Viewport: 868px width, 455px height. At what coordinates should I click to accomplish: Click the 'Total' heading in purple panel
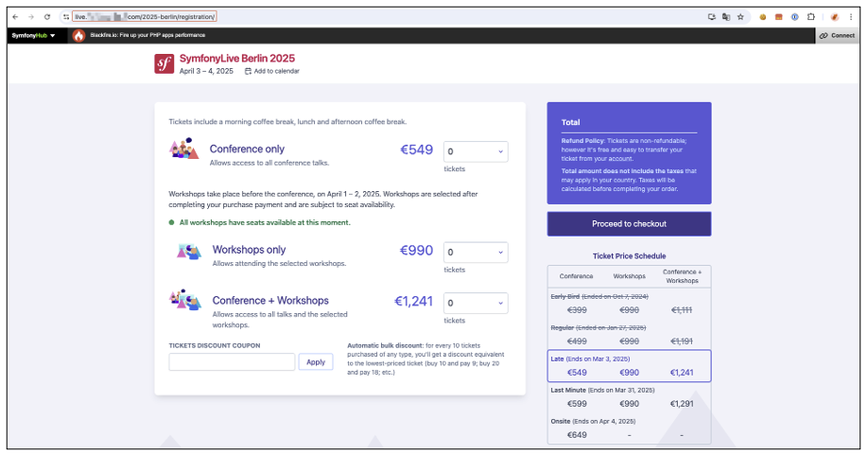pos(571,122)
